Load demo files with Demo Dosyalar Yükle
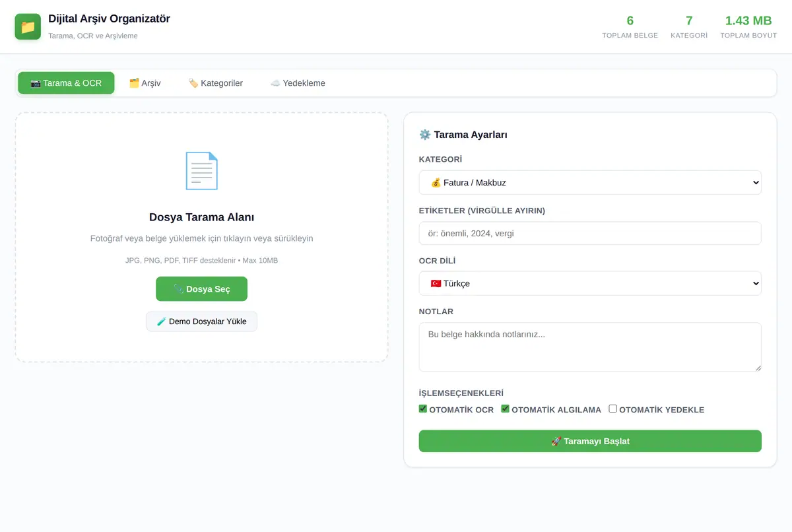The height and width of the screenshot is (532, 792). tap(201, 321)
